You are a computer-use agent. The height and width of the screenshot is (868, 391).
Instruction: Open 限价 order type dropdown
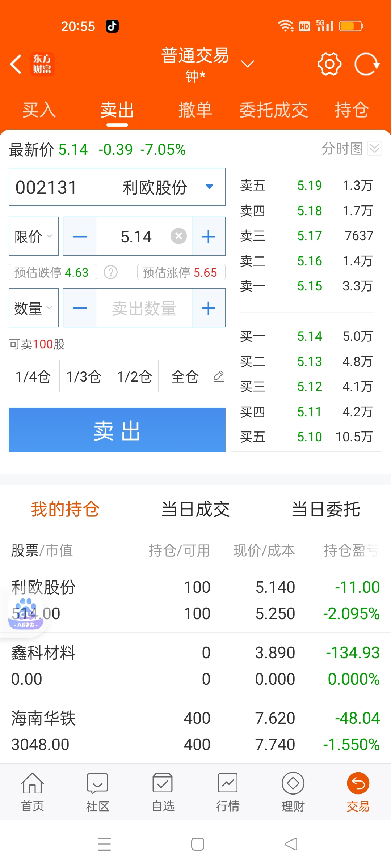[x=34, y=236]
